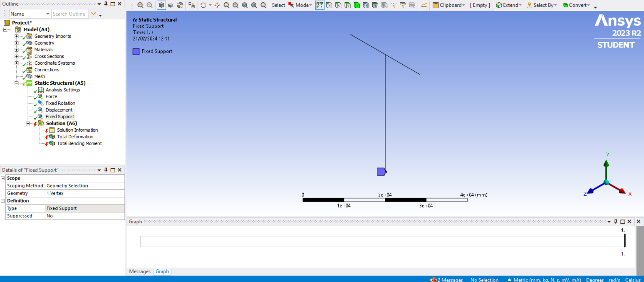Image resolution: width=644 pixels, height=282 pixels.
Task: Collapse the Static Structural (A5) node
Action: (16, 83)
